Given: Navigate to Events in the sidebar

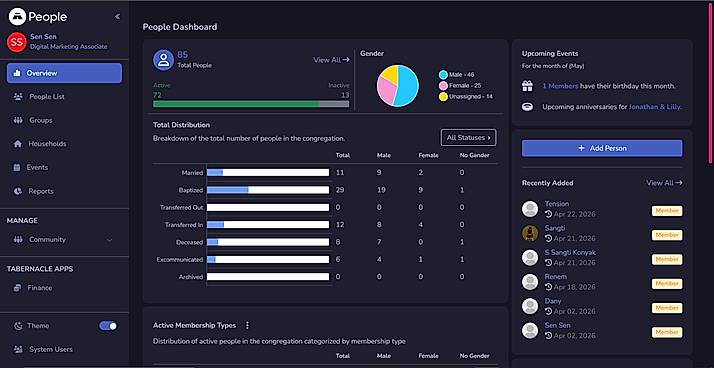Looking at the screenshot, I should [x=37, y=168].
